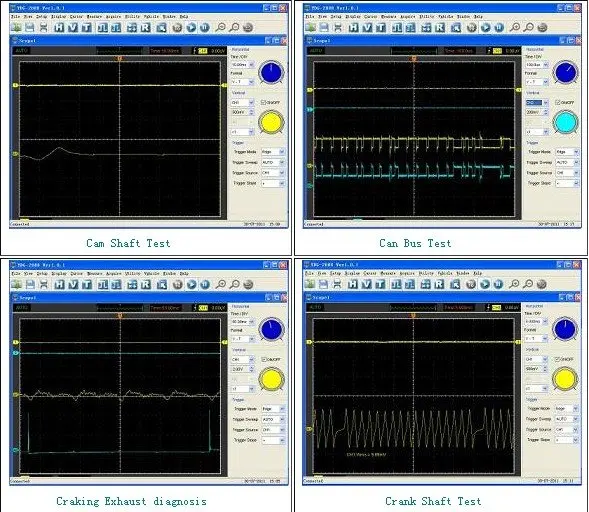Open the Trigger Mode dropdown in Crank Shaft Test window

pos(567,408)
